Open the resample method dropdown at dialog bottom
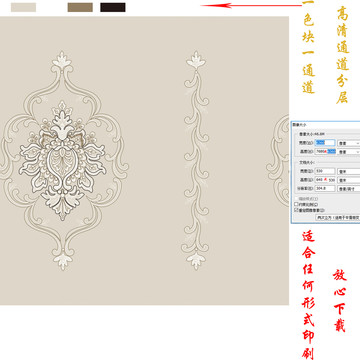 pos(338,217)
